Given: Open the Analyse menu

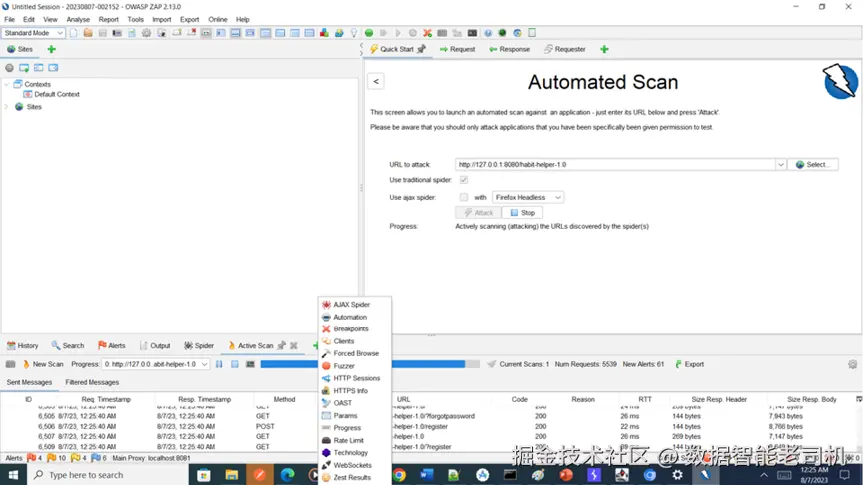Looking at the screenshot, I should [78, 19].
